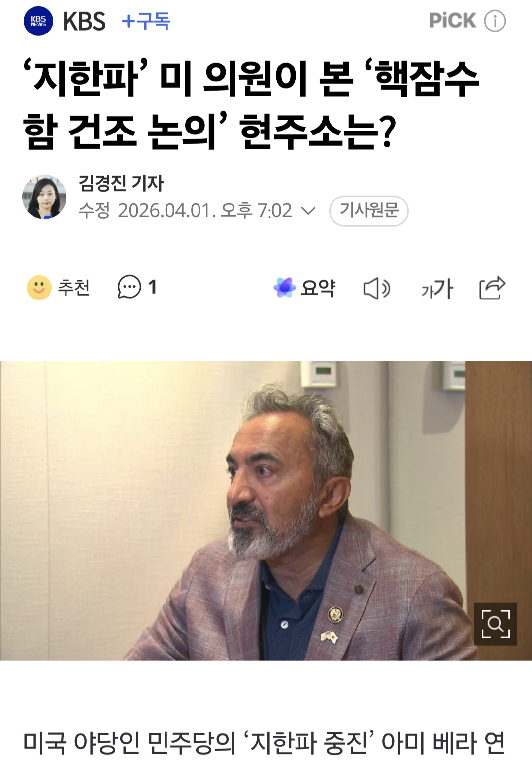Screen dimensions: 532x764
Task: Open the KBS News logo icon
Action: (38, 21)
